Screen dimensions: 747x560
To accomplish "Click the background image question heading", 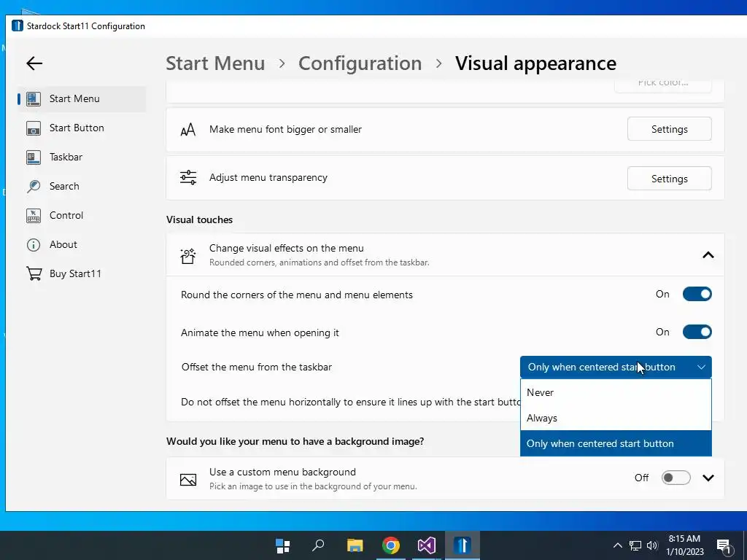I will (295, 441).
